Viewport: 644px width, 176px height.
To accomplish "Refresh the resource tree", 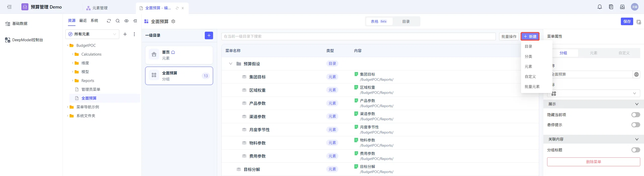I will 109,21.
